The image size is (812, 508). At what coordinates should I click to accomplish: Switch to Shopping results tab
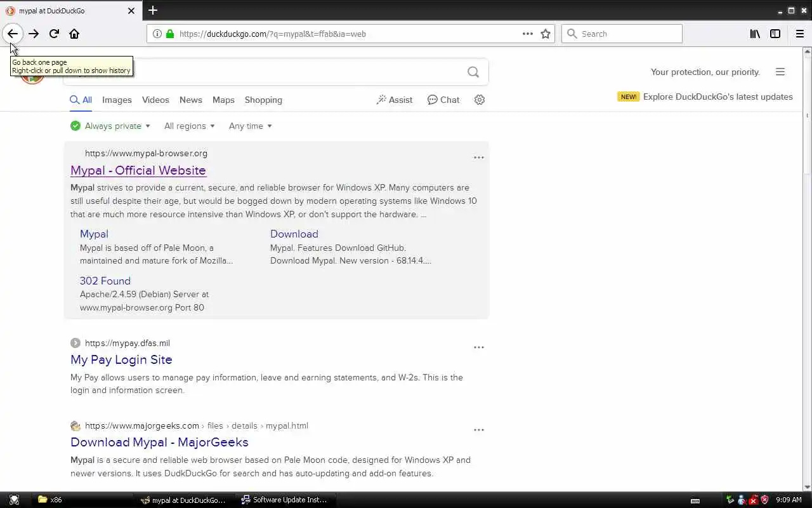[263, 100]
